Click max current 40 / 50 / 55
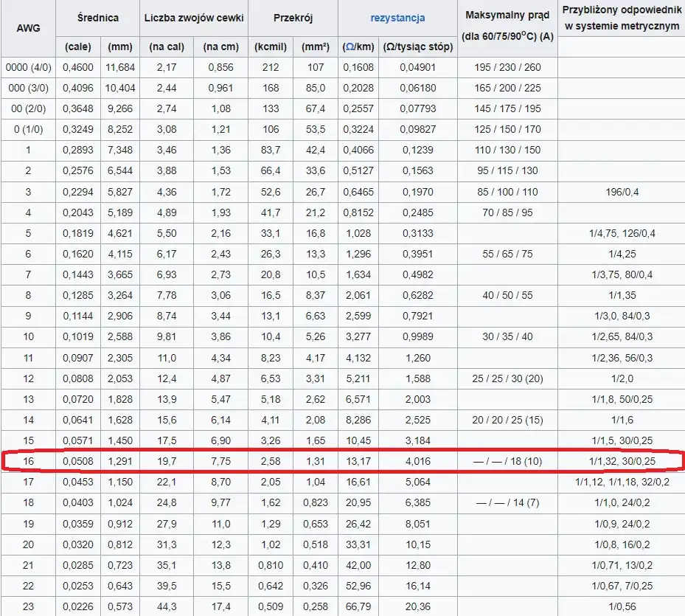 coord(507,295)
